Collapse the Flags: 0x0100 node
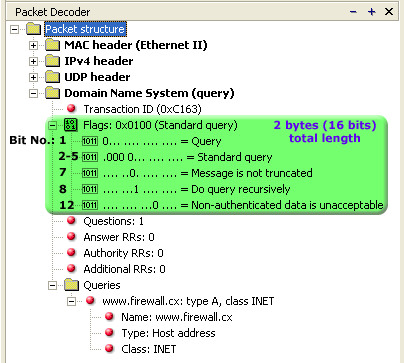Screen dimensions: 404x363 coord(52,126)
